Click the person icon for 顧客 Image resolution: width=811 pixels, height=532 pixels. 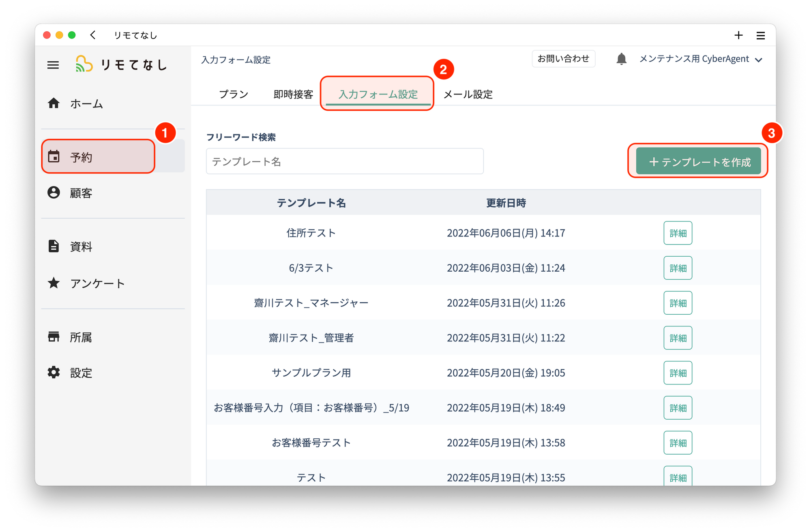point(54,192)
